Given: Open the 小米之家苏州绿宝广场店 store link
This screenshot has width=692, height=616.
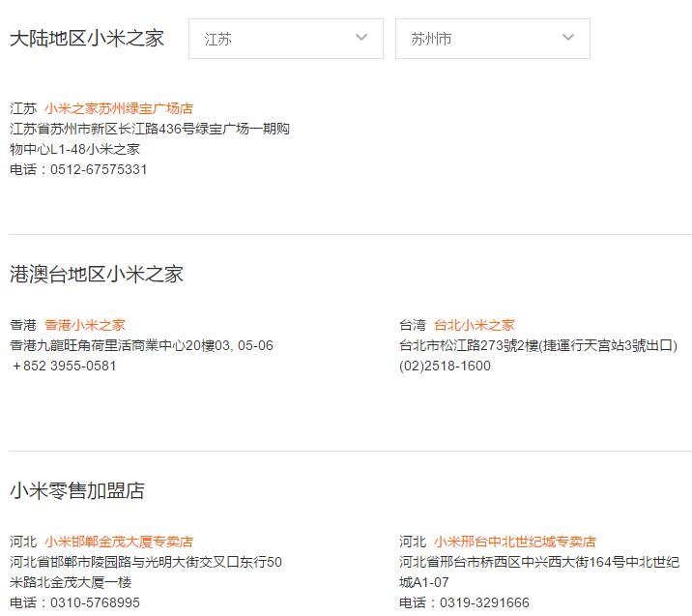Looking at the screenshot, I should point(119,108).
